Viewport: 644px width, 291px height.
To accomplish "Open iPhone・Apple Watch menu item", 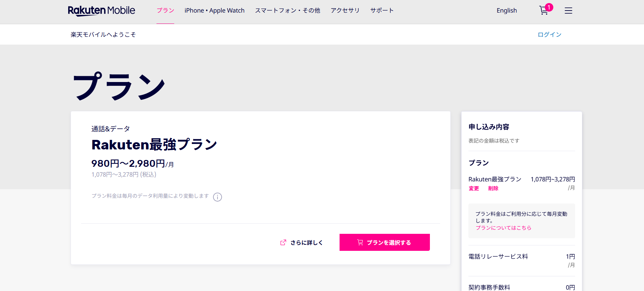I will pos(214,11).
